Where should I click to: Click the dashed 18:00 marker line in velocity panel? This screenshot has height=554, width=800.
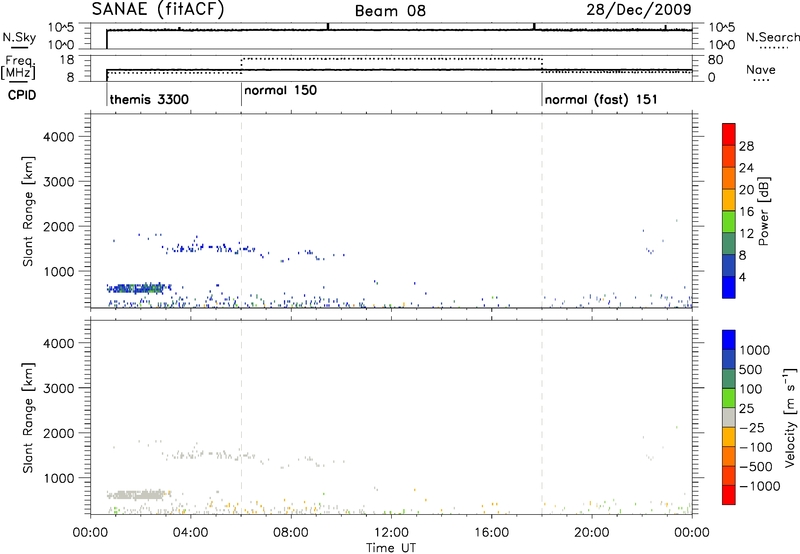click(x=542, y=417)
